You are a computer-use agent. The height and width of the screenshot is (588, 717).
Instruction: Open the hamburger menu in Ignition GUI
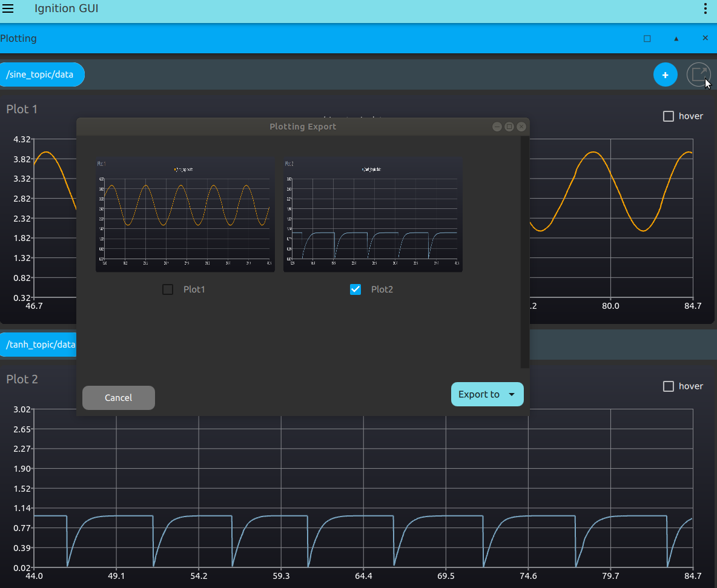click(8, 8)
